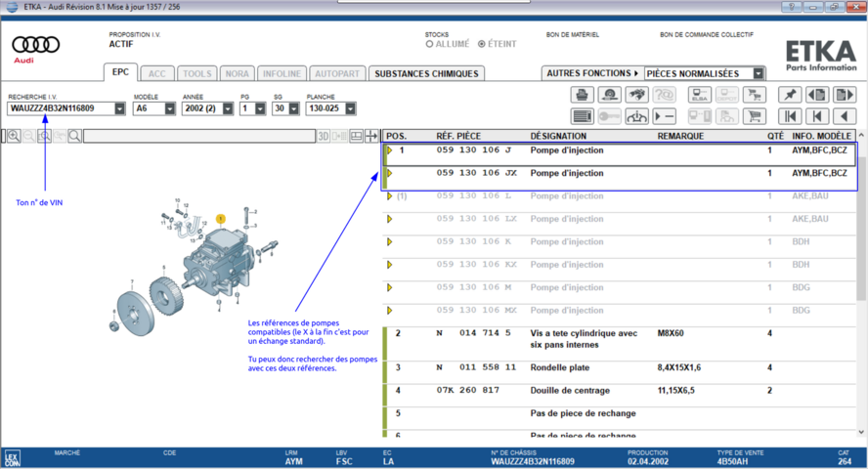
Task: Click the print icon in the toolbar
Action: pos(582,95)
